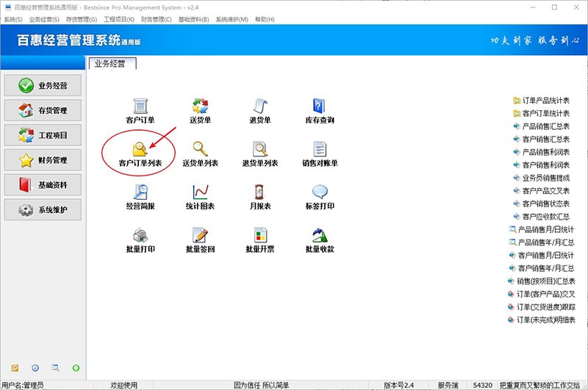Screen dimensions: 588x390
Task: Open the 系统(S) menu
Action: point(13,19)
